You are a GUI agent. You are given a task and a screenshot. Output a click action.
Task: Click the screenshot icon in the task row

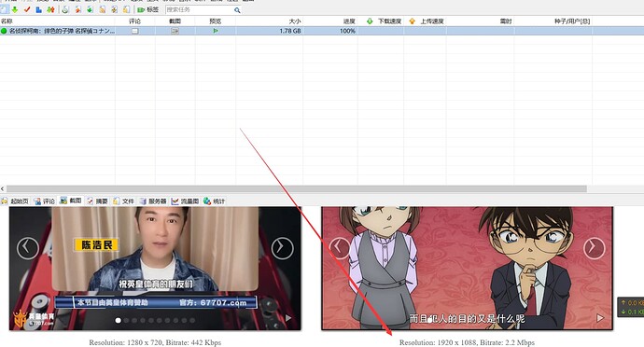(x=175, y=31)
